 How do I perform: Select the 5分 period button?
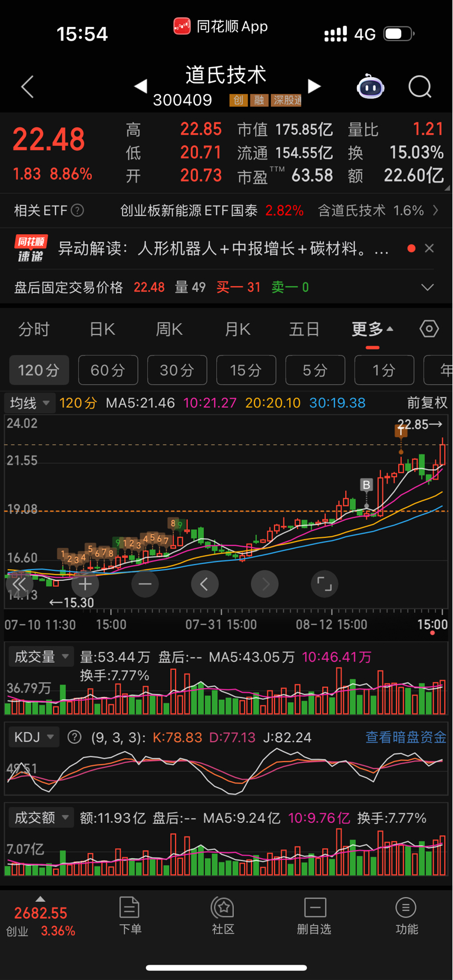click(315, 370)
